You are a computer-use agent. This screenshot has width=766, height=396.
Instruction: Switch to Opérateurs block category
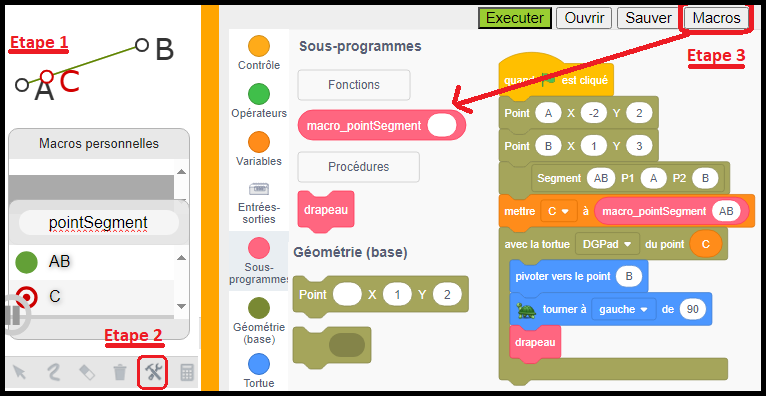pos(259,101)
